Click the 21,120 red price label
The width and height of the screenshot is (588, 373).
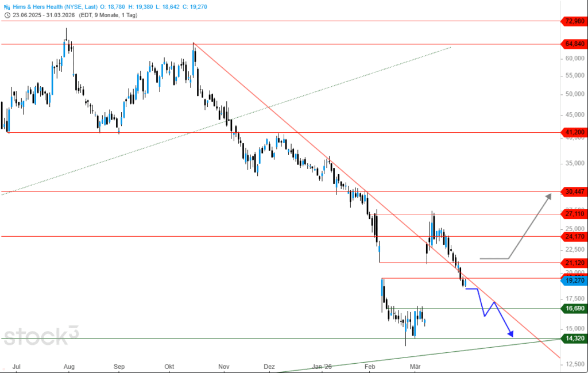coord(574,263)
